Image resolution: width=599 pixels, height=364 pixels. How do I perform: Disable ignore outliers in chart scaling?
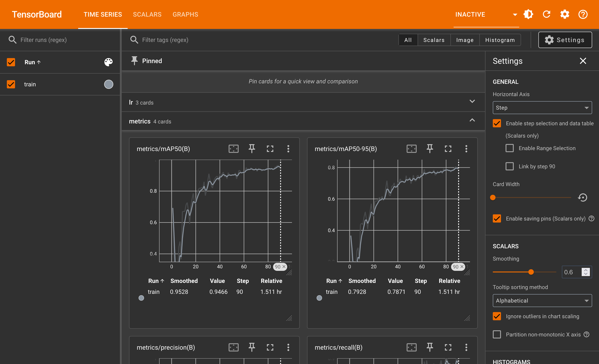point(497,316)
